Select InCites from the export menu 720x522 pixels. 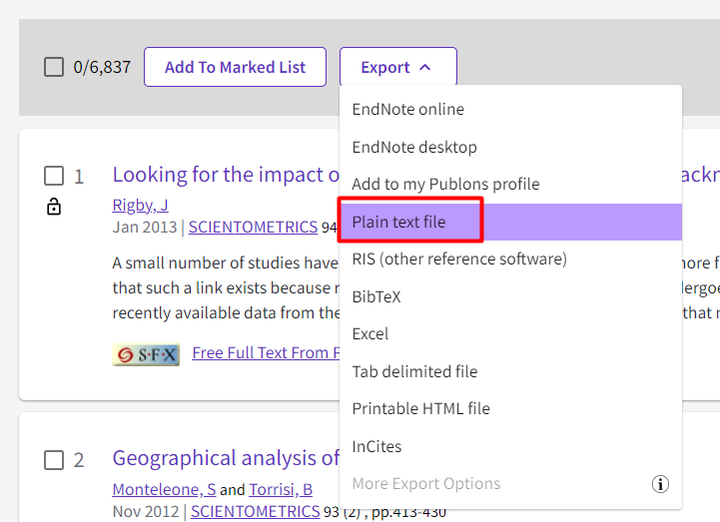[x=376, y=447]
